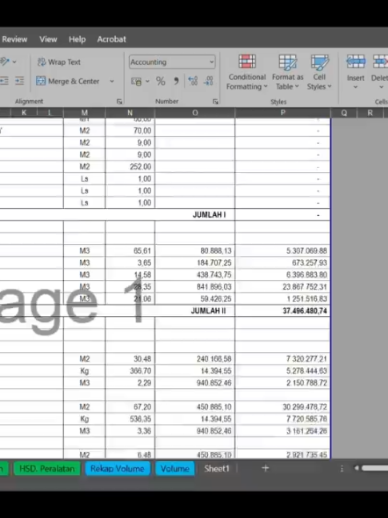This screenshot has width=388, height=518.
Task: Expand Merge & Center dropdown arrow
Action: (x=112, y=81)
